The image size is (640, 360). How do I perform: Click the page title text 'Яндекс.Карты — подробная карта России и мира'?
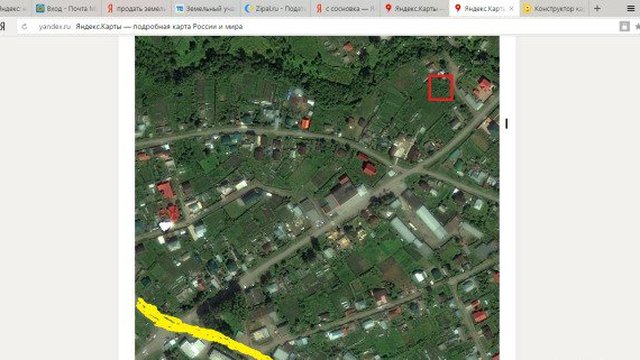159,27
